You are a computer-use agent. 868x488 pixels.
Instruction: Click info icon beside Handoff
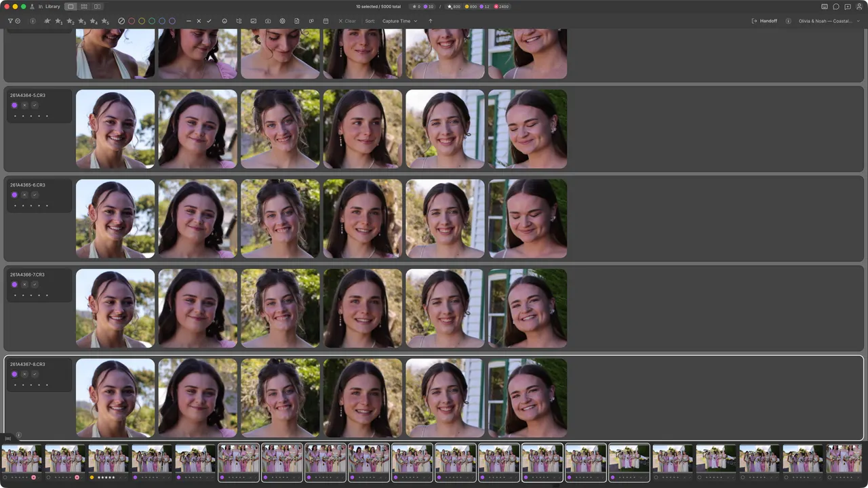(x=788, y=21)
